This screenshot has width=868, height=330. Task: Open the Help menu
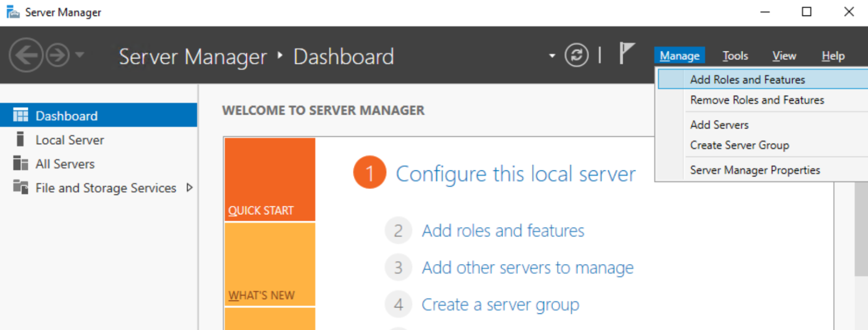(x=833, y=56)
